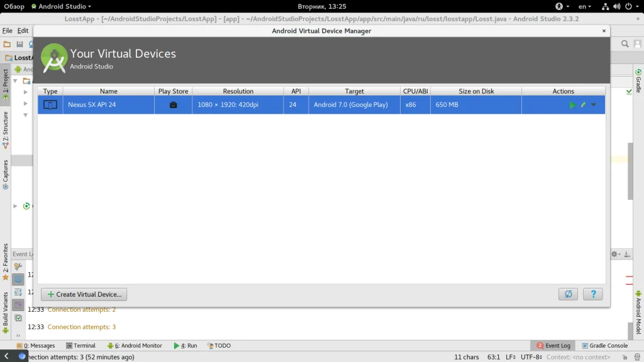Click the Resolution column header
Image resolution: width=644 pixels, height=362 pixels.
[238, 91]
